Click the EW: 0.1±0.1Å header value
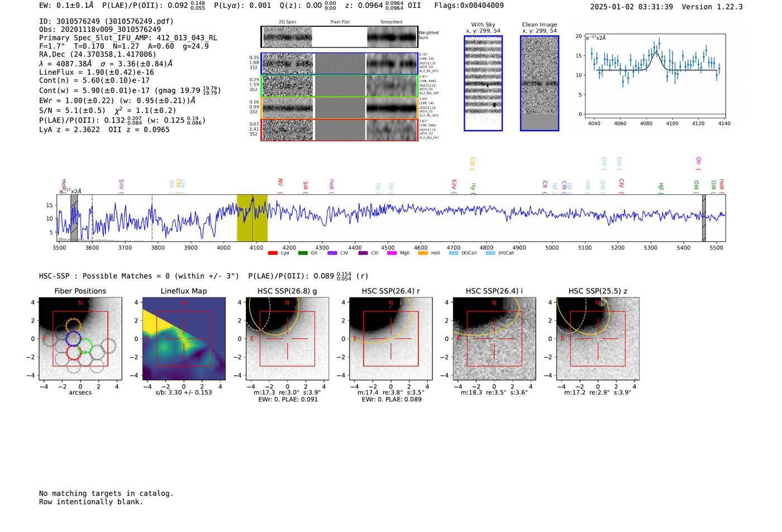782x532 pixels. [66, 6]
